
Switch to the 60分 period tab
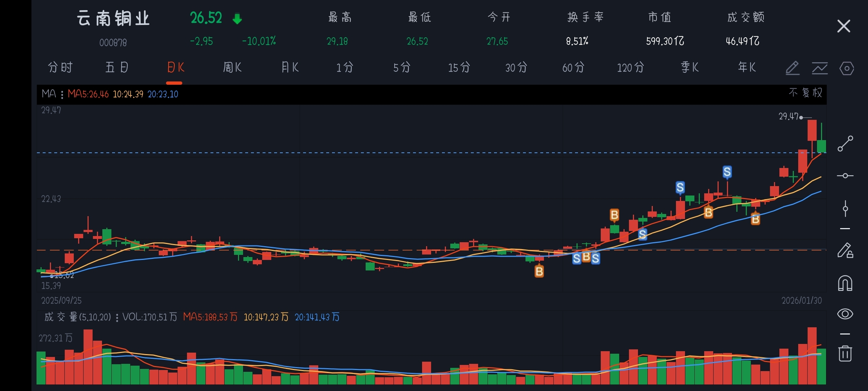[573, 67]
